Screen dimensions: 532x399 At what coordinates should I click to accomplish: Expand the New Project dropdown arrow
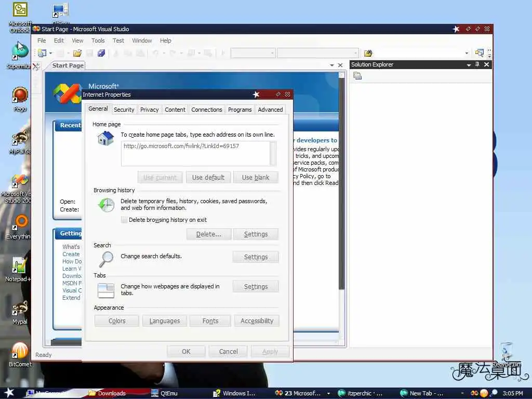coord(51,54)
